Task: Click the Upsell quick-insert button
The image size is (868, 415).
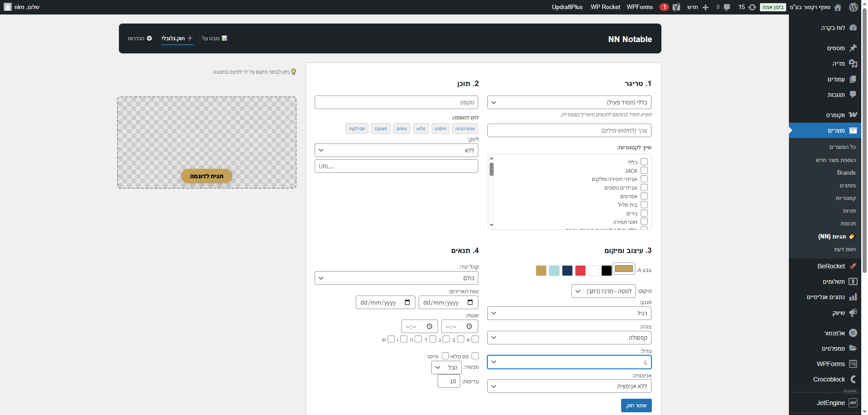Action: point(381,129)
